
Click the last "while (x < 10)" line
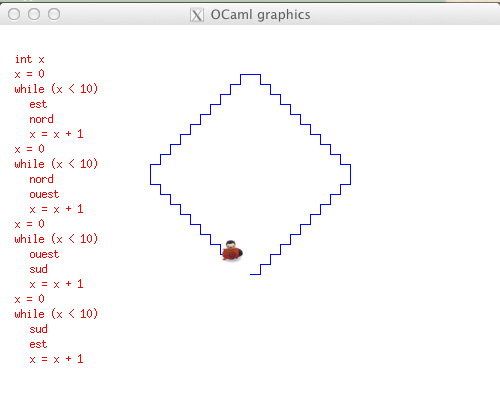click(56, 314)
